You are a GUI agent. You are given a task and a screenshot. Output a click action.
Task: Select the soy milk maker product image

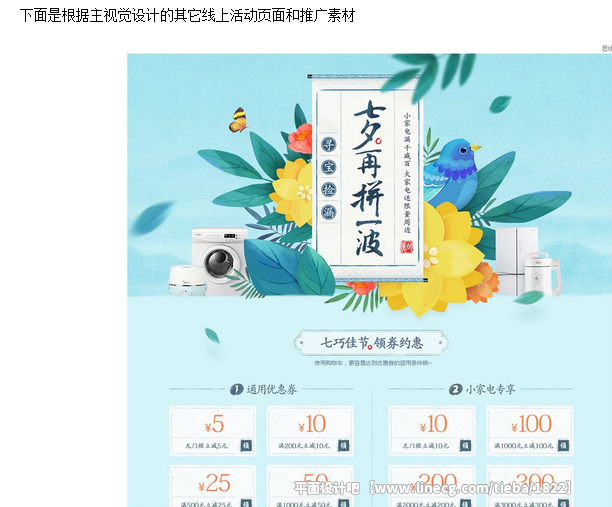pyautogui.click(x=543, y=273)
